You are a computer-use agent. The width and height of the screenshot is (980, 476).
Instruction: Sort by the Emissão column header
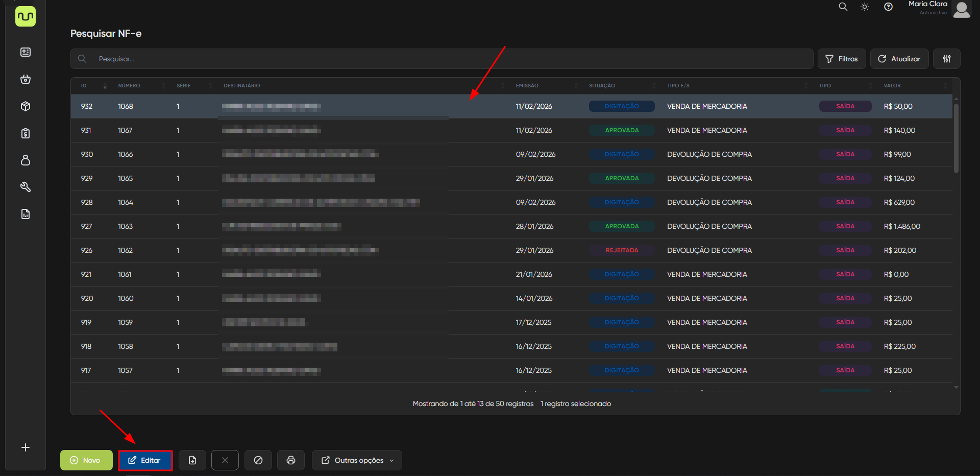tap(527, 86)
